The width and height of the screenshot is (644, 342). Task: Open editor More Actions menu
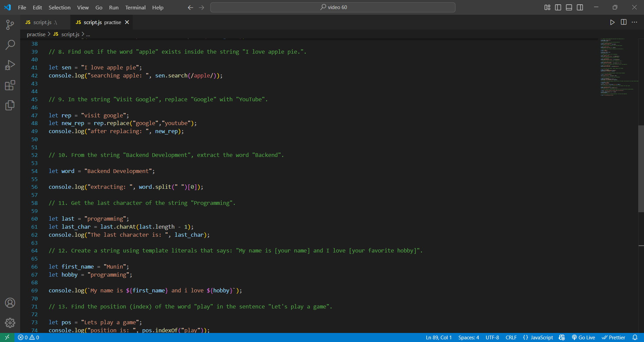pyautogui.click(x=634, y=22)
